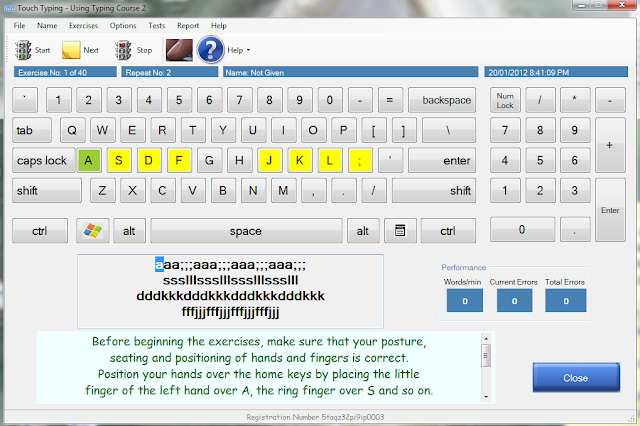Click the space bar key

tap(246, 231)
